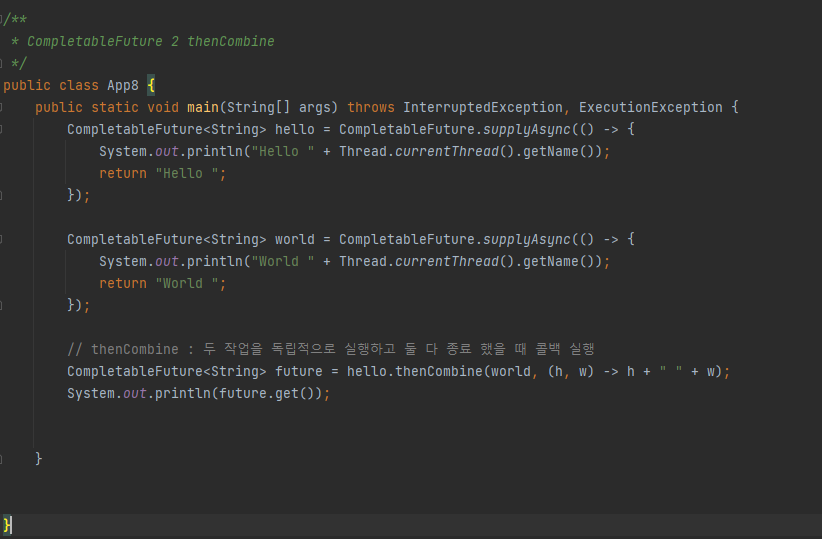This screenshot has width=822, height=539.
Task: Click supplyAsync on the world declaration line
Action: pos(526,240)
